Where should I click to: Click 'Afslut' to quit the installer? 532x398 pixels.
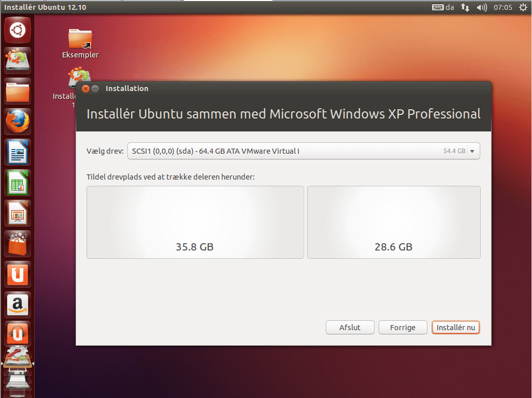point(350,327)
